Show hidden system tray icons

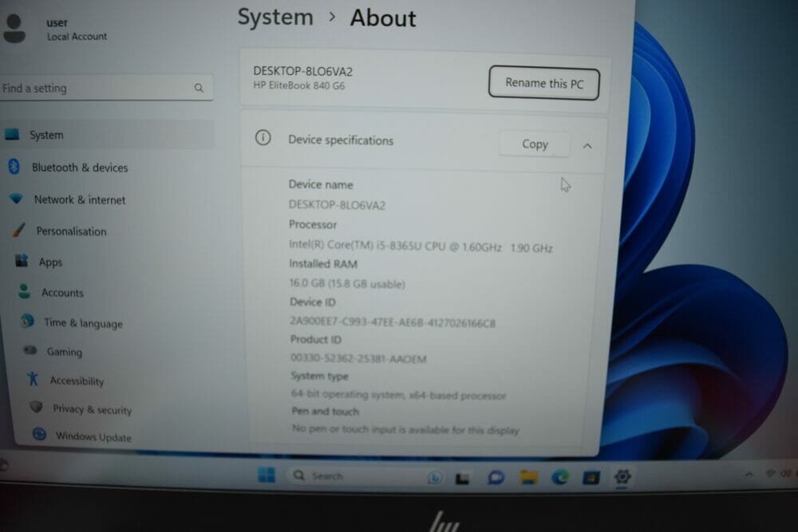749,475
